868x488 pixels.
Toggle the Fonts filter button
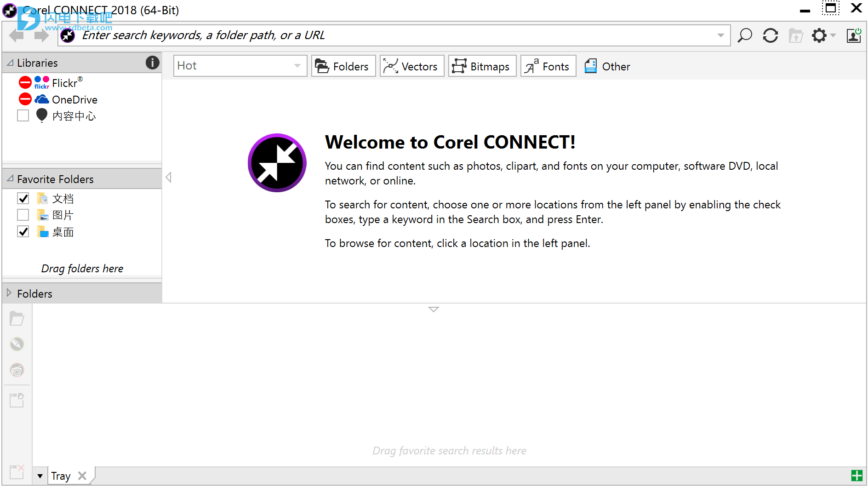point(548,66)
